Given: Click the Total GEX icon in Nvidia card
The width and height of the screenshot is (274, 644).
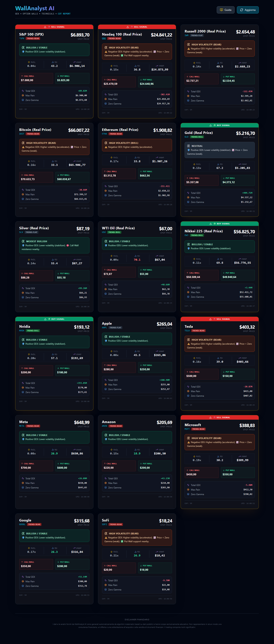Looking at the screenshot, I should tap(23, 383).
